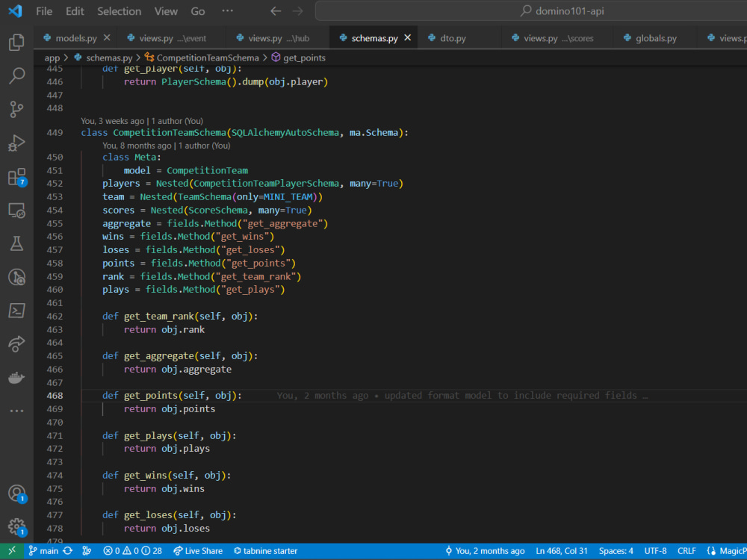Open the main branch selector
The width and height of the screenshot is (747, 560).
click(43, 551)
